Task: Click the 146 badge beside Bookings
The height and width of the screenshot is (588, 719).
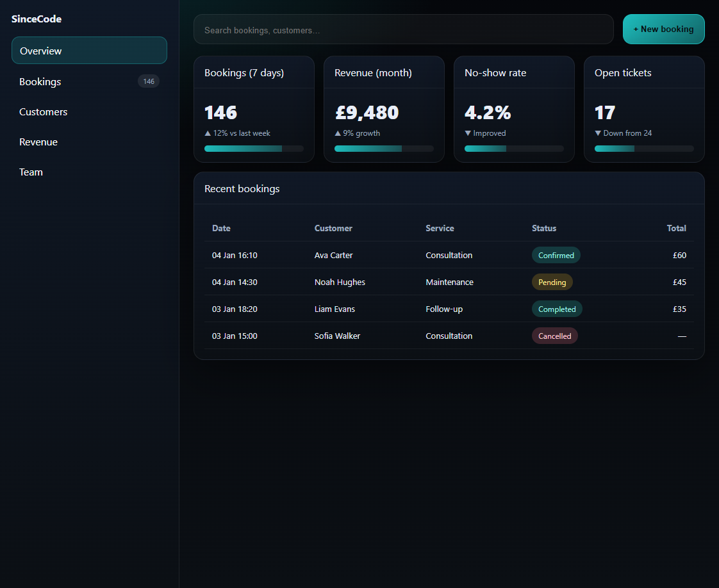Action: [149, 81]
